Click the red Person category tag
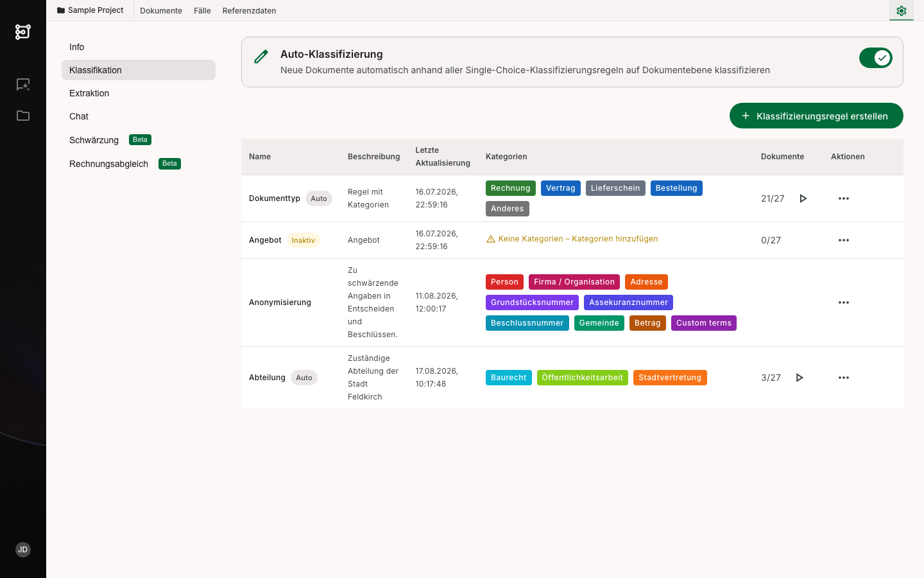 504,282
